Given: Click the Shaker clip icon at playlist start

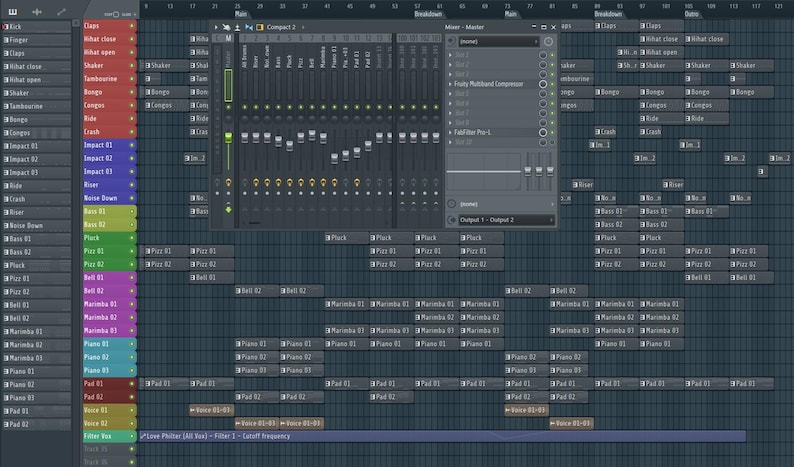Looking at the screenshot, I should [148, 65].
